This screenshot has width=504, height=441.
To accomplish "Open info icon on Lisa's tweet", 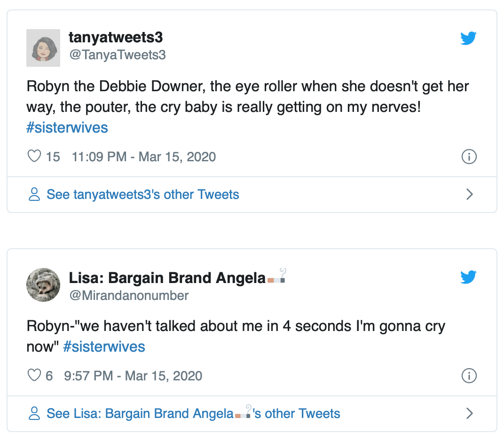I will 469,376.
